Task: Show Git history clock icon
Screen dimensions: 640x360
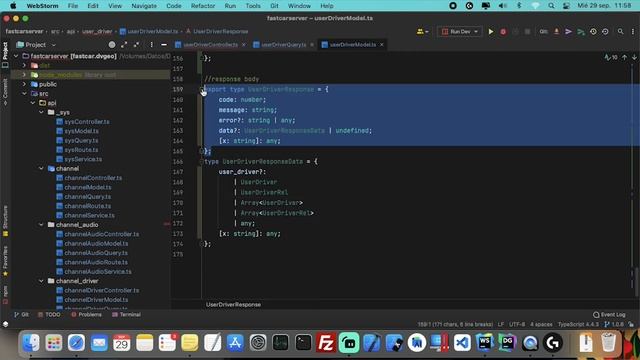Action: 593,31
